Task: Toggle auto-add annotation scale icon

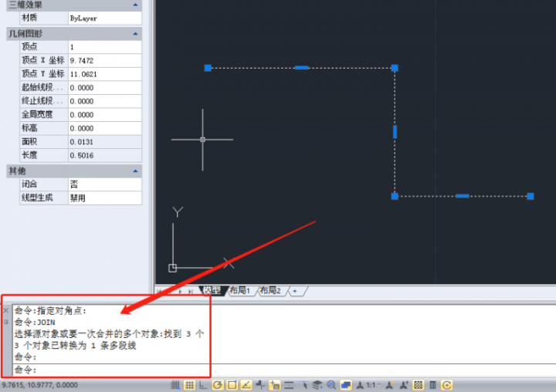Action: pos(404,385)
